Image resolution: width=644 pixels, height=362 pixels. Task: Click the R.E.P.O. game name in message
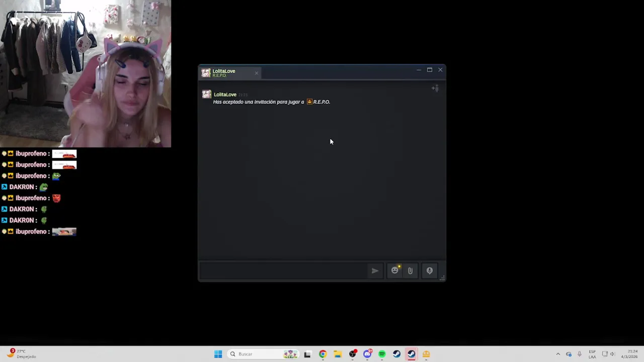(x=321, y=102)
